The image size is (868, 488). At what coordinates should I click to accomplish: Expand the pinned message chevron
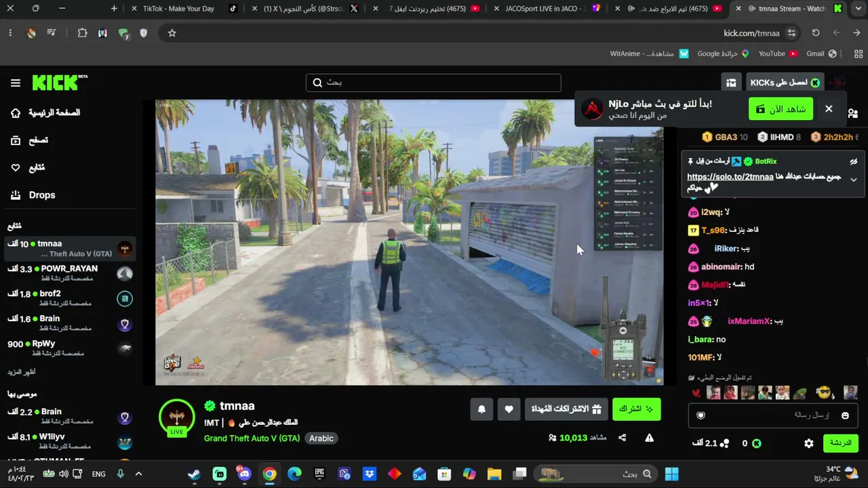click(854, 180)
